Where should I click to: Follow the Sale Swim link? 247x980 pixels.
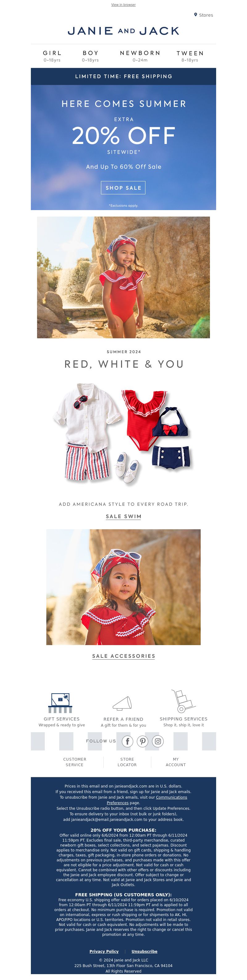pyautogui.click(x=124, y=516)
